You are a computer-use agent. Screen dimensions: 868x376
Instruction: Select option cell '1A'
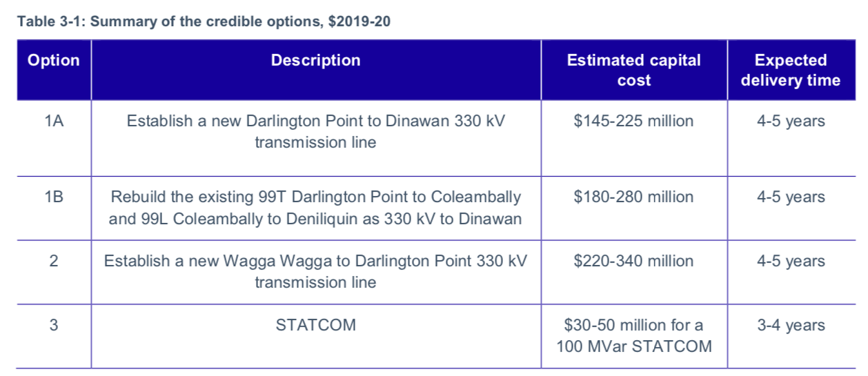(54, 121)
